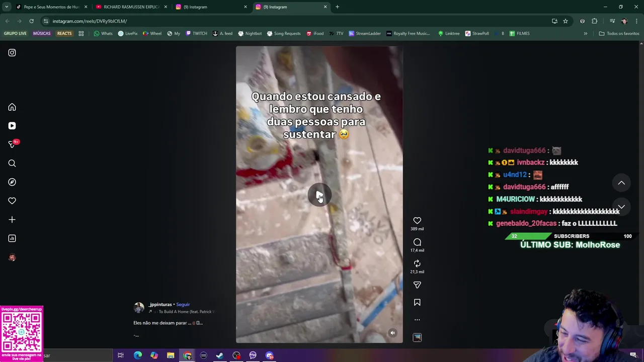Open the dashboard chart icon in sidebar
The width and height of the screenshot is (644, 362).
pyautogui.click(x=12, y=238)
